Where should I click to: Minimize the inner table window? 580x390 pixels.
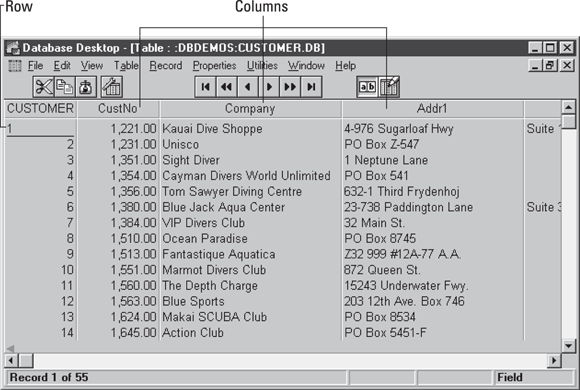pos(535,66)
